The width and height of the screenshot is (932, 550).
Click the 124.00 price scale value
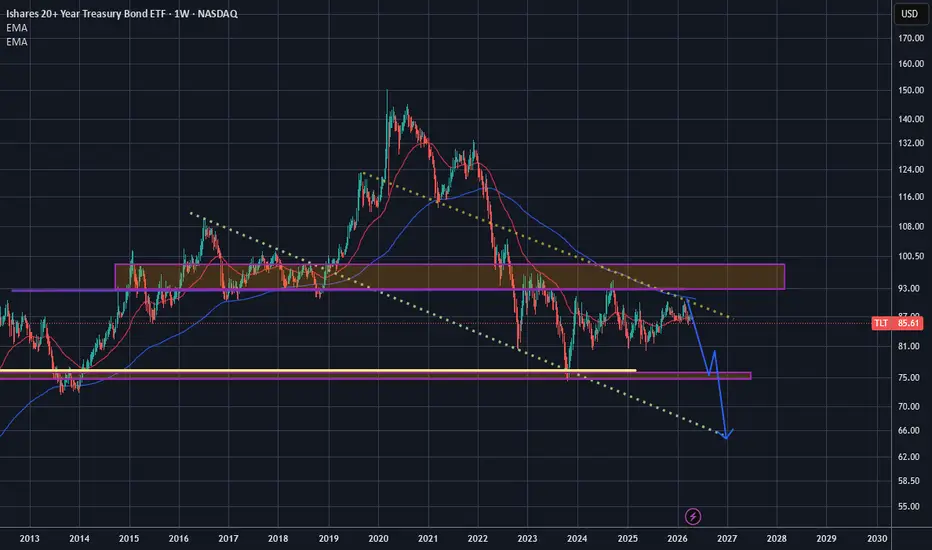(911, 169)
